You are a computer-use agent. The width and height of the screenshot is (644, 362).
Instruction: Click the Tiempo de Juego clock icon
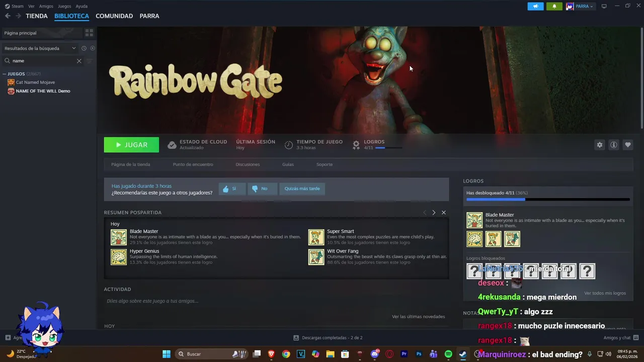tap(289, 145)
